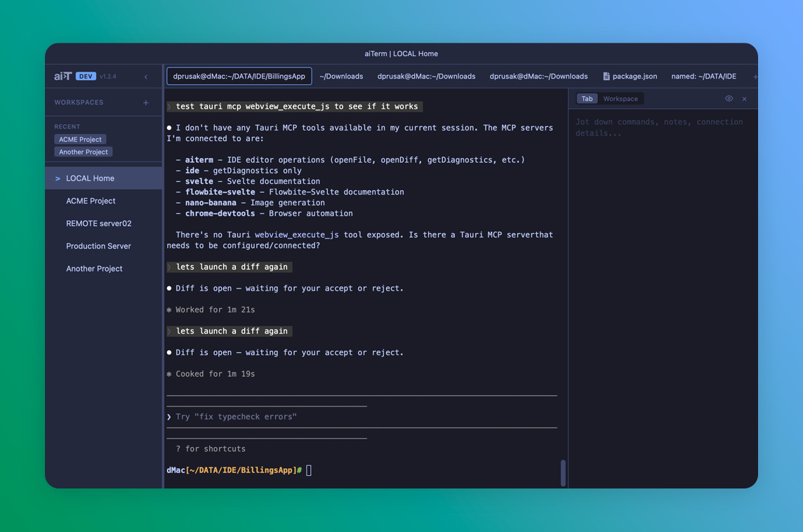This screenshot has width=803, height=532.
Task: Switch notes scope to Workspace
Action: (620, 99)
